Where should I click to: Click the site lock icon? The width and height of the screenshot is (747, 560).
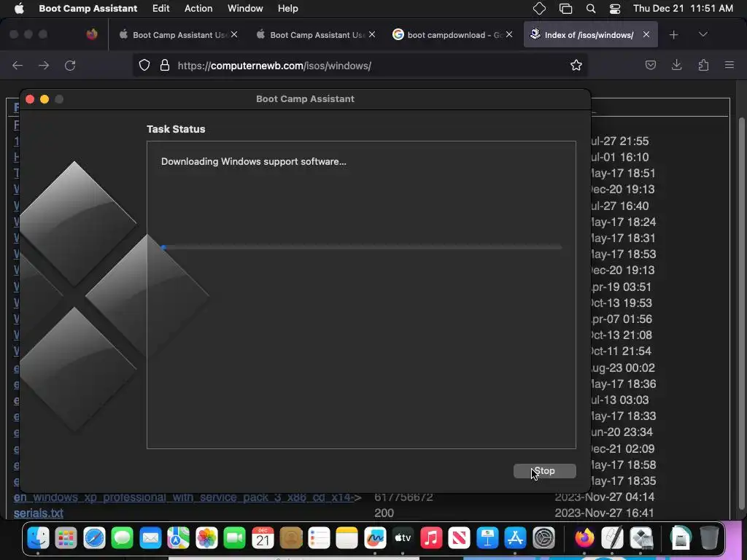coord(165,65)
